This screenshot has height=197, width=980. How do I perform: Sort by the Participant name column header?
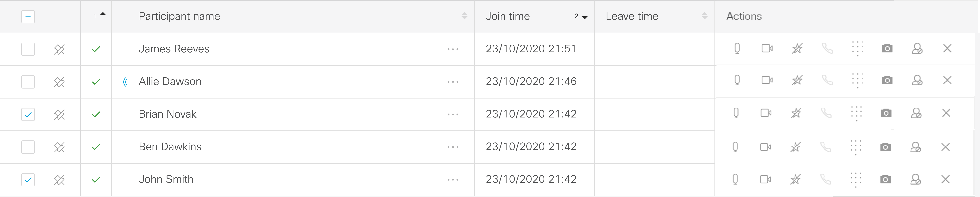[x=464, y=16]
